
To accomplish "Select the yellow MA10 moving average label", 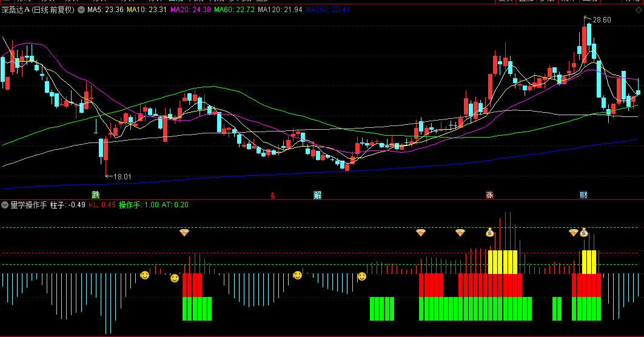I will (147, 10).
